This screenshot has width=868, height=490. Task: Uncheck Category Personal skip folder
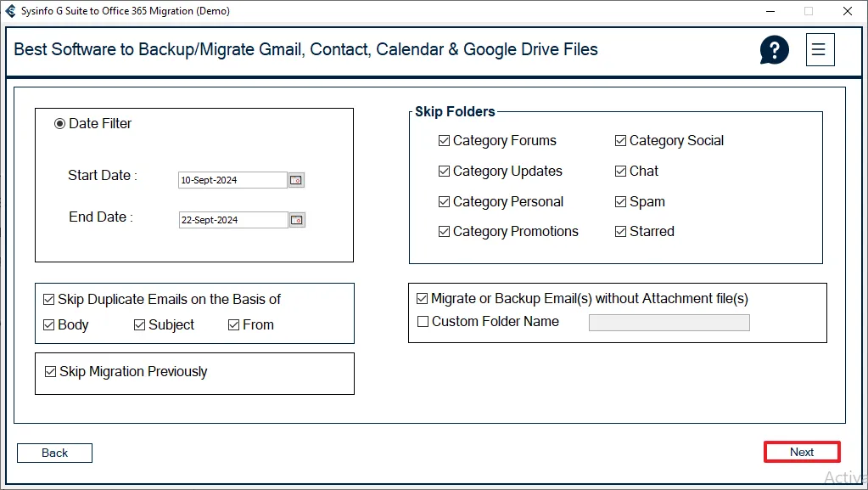point(444,202)
